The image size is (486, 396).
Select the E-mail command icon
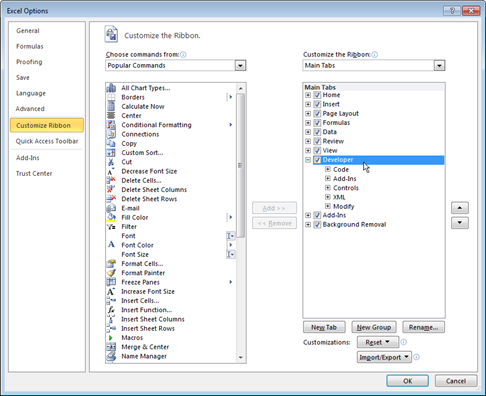(x=111, y=208)
